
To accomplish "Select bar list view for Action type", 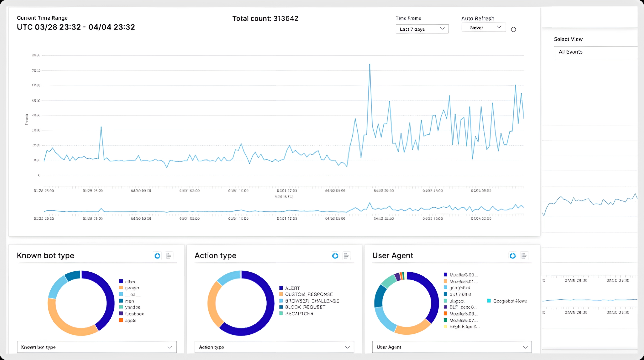I will pyautogui.click(x=347, y=256).
